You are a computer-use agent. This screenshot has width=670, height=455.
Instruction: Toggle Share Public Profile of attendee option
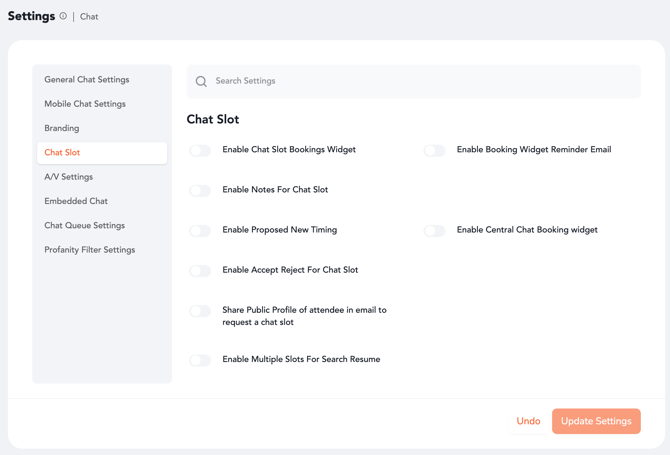(200, 311)
